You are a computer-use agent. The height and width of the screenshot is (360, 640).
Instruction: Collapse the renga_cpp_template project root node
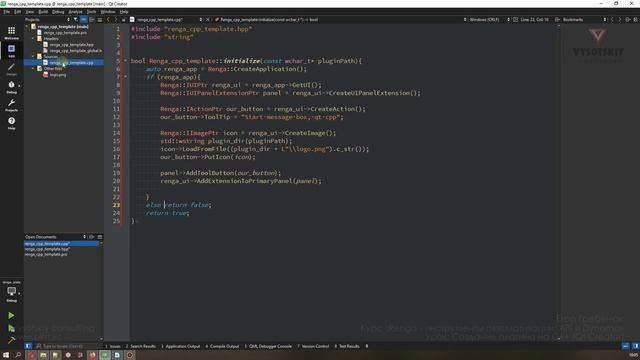[27, 27]
